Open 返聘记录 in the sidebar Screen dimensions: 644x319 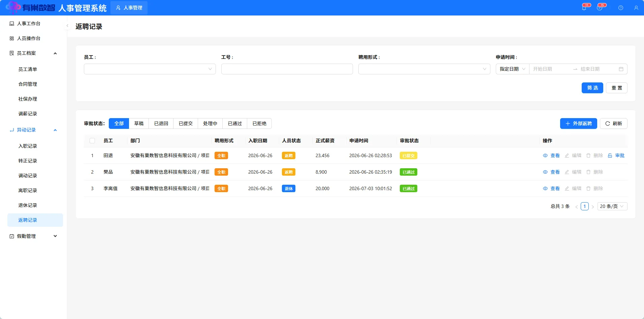(x=35, y=220)
